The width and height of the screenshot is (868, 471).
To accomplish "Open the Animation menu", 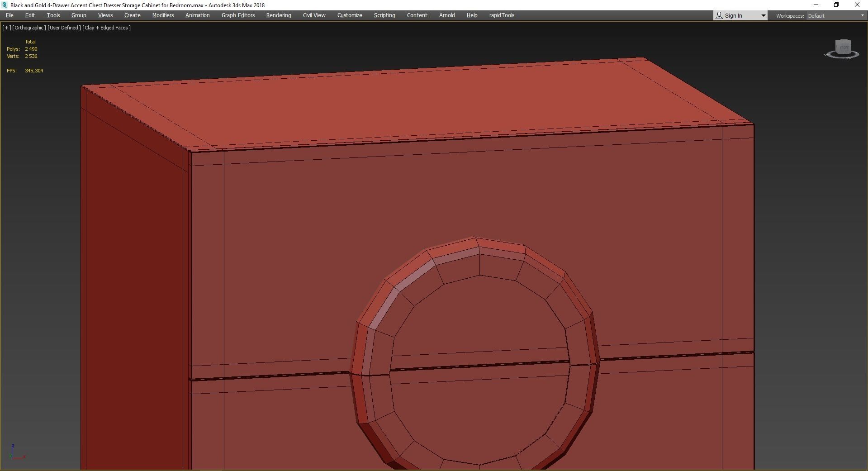I will pyautogui.click(x=198, y=15).
